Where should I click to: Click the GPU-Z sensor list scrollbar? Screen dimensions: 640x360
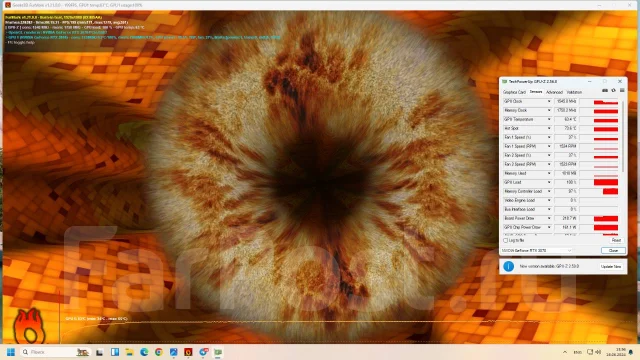[623, 136]
